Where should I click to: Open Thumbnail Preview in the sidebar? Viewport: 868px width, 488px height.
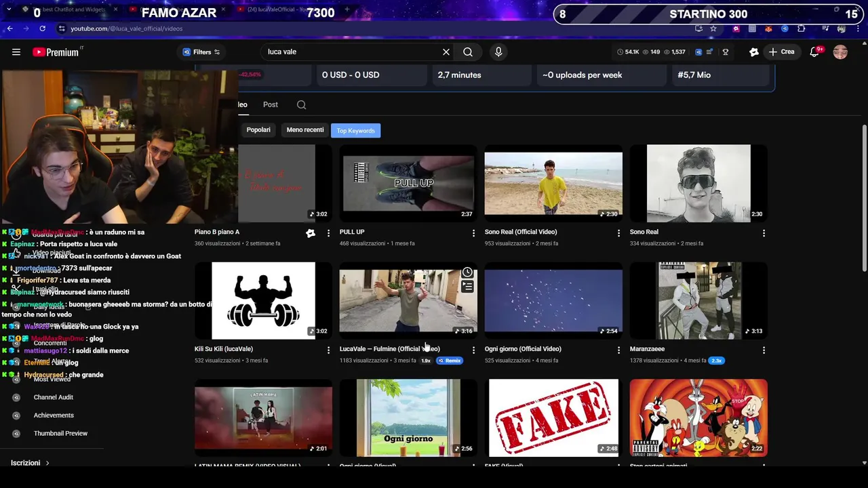click(x=60, y=433)
